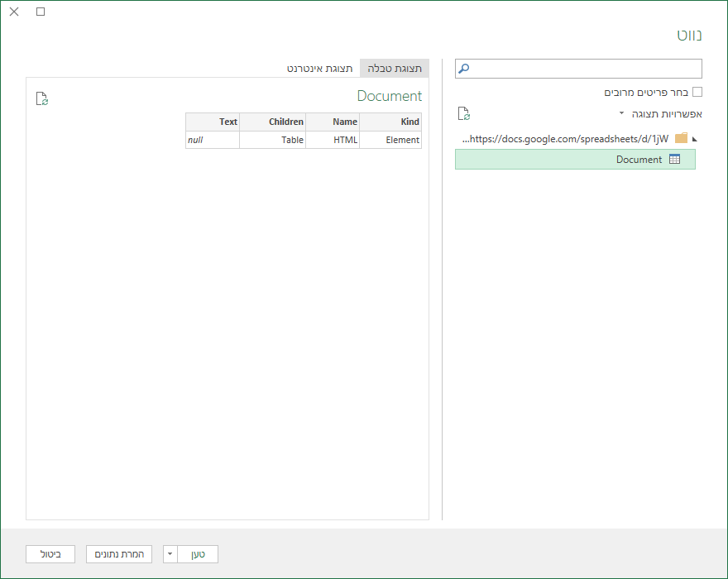Image resolution: width=728 pixels, height=579 pixels.
Task: Switch to the תצוגת אינטרנט tab
Action: tap(319, 69)
